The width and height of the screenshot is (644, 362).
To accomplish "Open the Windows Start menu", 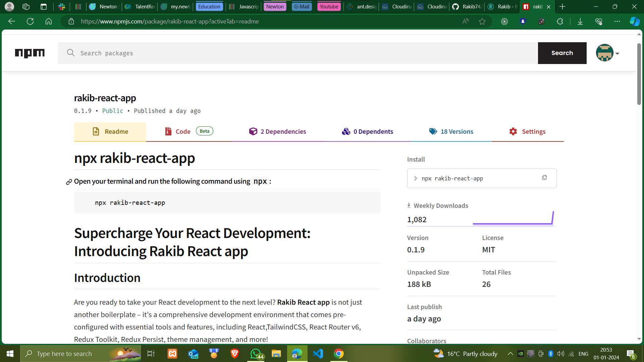I will pos(10,354).
